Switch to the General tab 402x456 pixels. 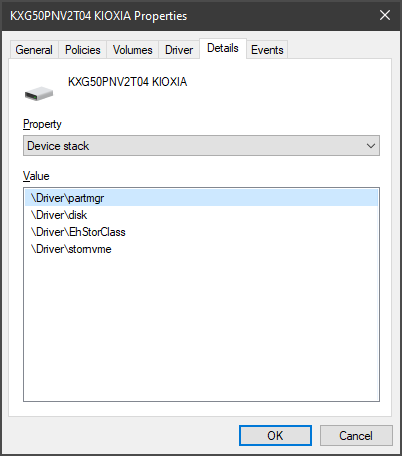pyautogui.click(x=34, y=50)
